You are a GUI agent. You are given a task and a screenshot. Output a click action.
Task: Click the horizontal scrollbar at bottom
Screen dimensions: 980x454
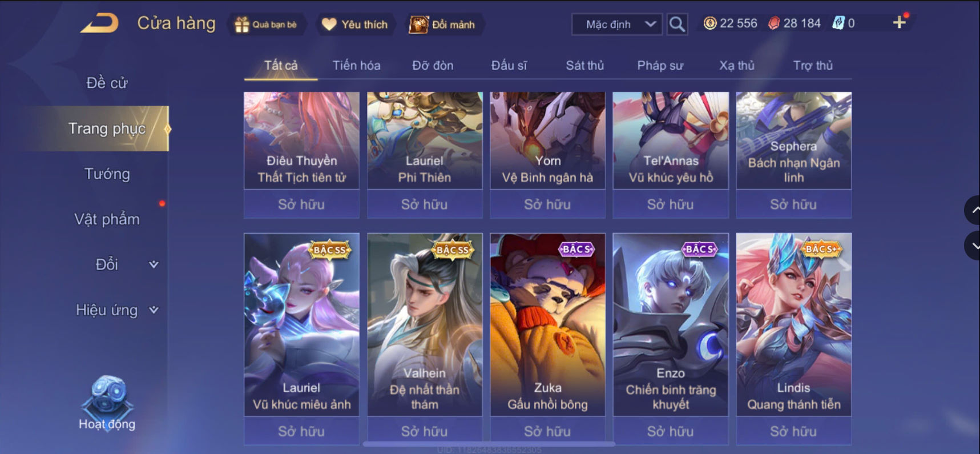tap(489, 444)
